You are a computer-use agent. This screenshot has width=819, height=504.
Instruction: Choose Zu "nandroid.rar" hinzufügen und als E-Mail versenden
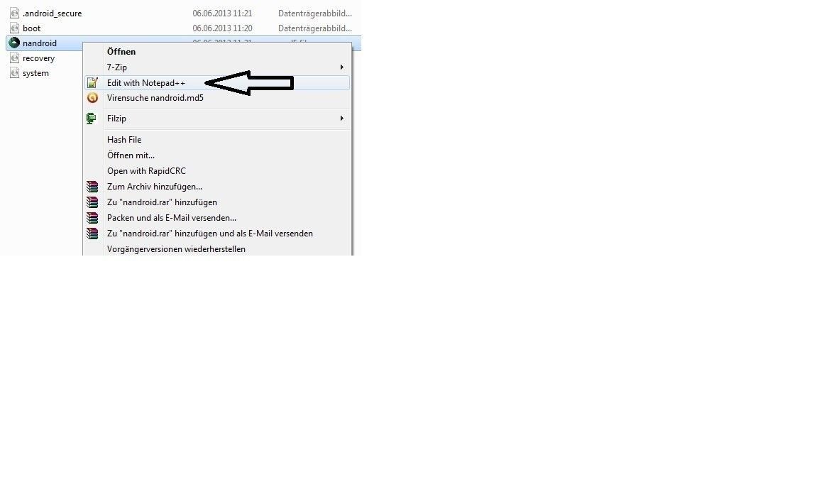coord(217,234)
